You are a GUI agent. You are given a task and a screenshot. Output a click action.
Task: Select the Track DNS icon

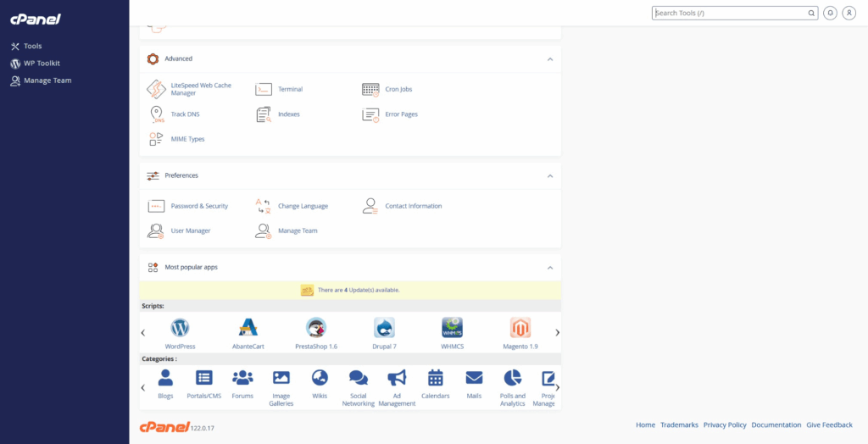coord(156,114)
